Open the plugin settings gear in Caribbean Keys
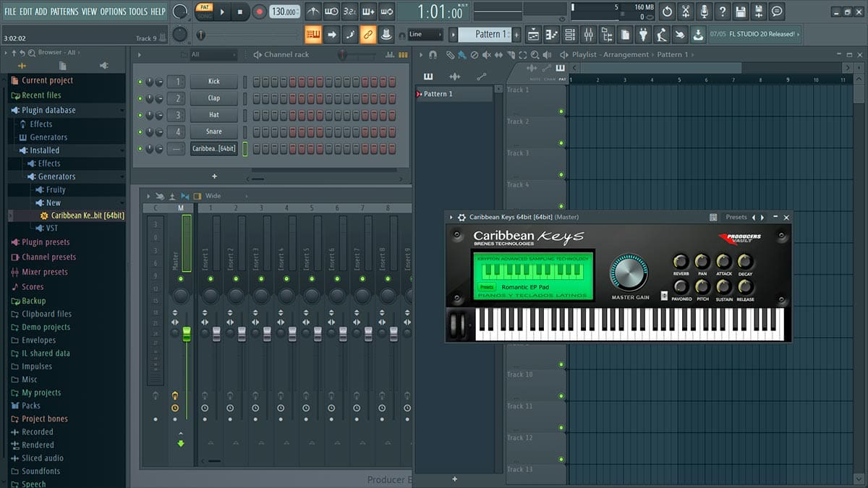Screen dimensions: 868x488 tap(461, 217)
